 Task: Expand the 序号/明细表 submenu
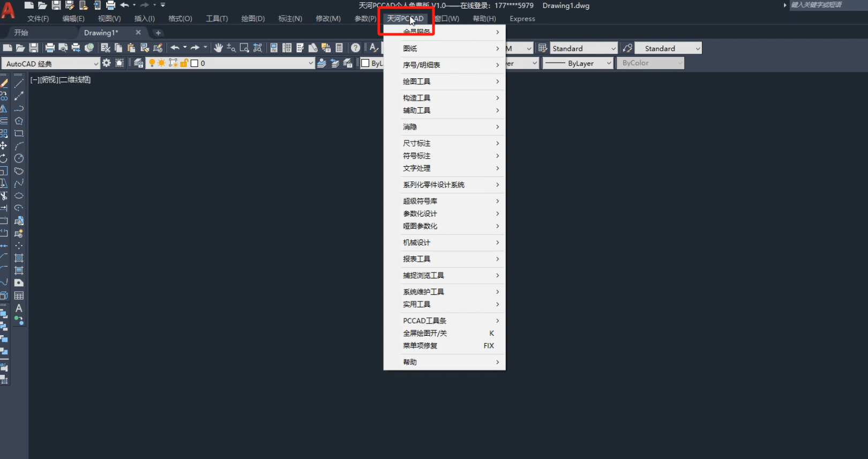[x=445, y=65]
